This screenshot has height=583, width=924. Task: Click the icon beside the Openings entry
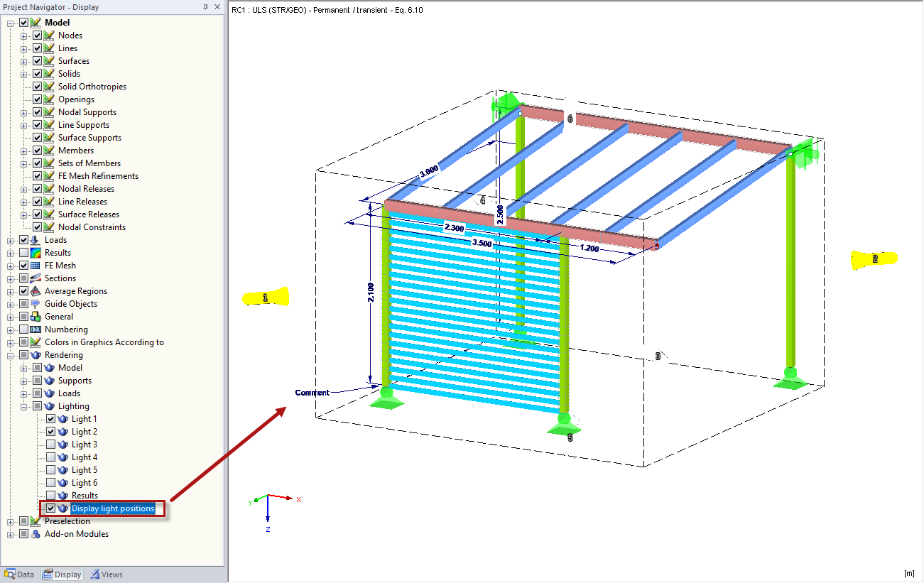click(49, 99)
